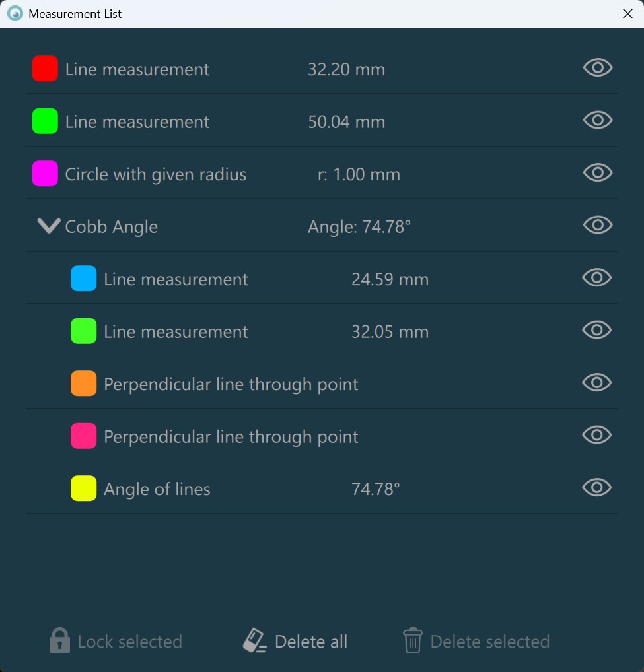Click the application icon in title bar
The height and width of the screenshot is (672, 644).
click(15, 14)
